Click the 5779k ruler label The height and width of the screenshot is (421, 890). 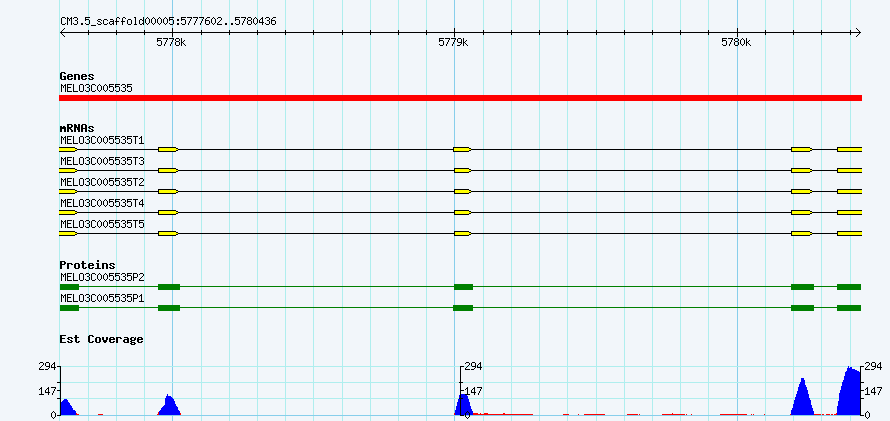(454, 42)
